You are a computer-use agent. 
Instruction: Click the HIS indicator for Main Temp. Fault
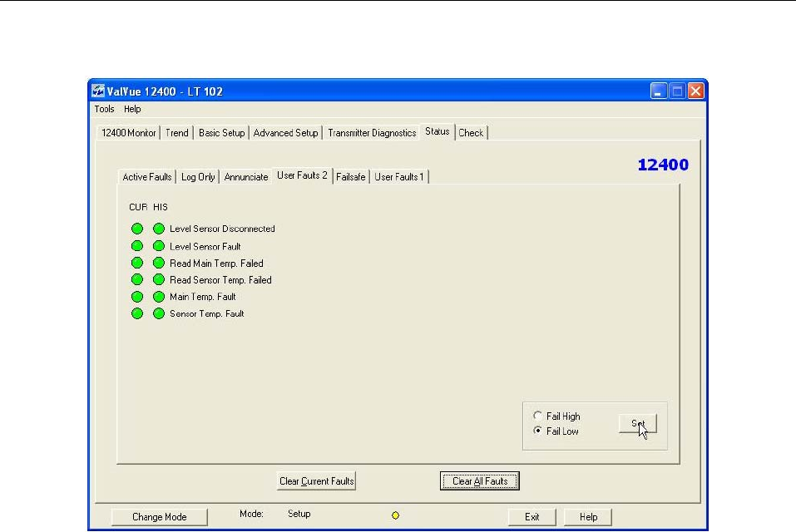coord(159,297)
